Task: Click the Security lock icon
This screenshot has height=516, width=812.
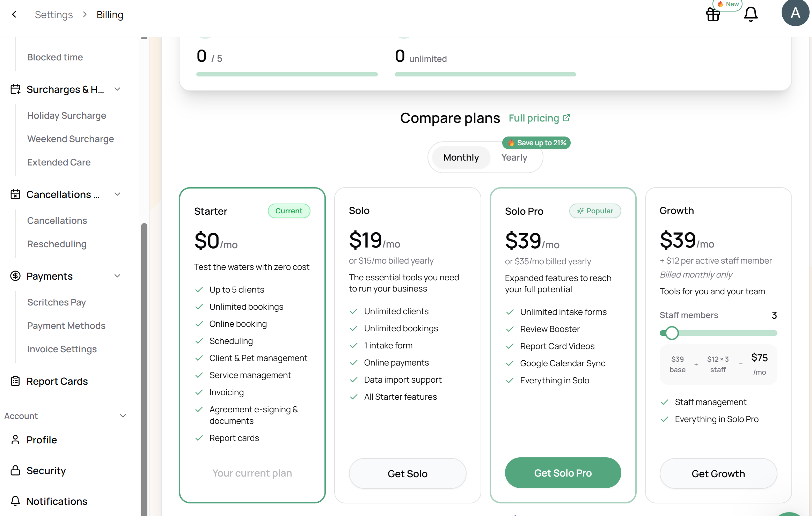Action: tap(15, 470)
